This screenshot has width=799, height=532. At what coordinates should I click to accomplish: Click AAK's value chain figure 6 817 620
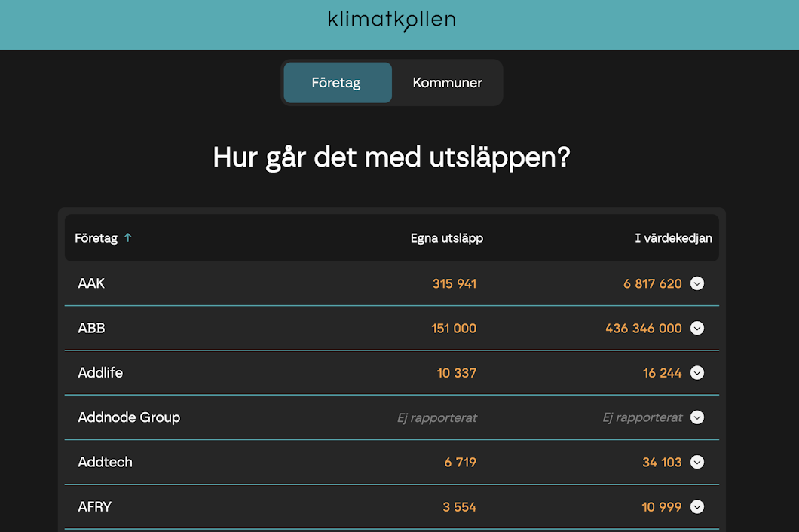point(652,284)
